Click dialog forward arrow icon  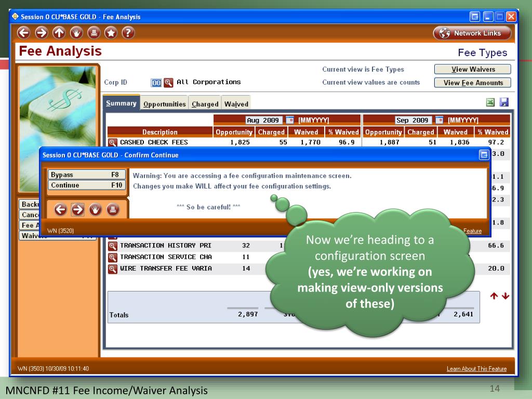click(78, 210)
